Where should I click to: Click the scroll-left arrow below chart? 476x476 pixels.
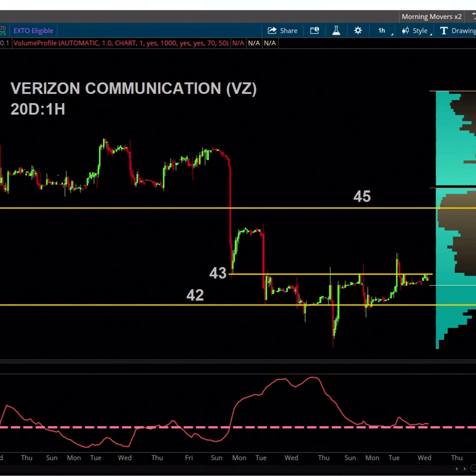pyautogui.click(x=456, y=469)
